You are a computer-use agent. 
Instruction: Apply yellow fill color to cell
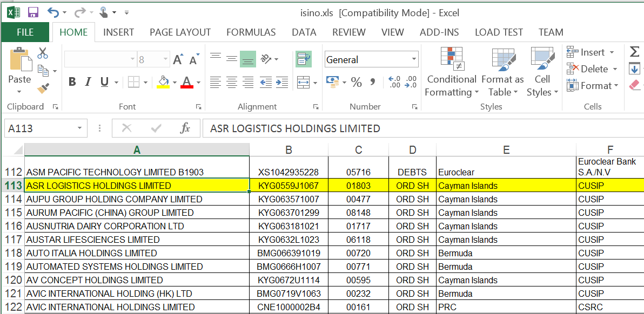pos(164,82)
